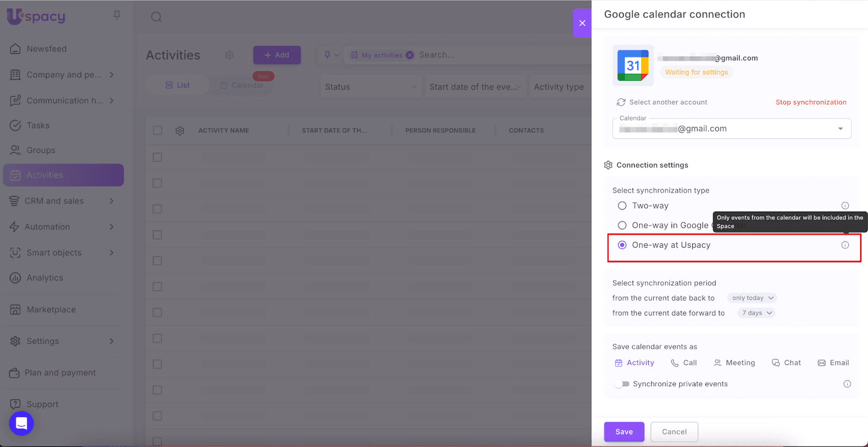Screen dimensions: 868x447
Task: Open the '7 days' forward period dropdown
Action: pyautogui.click(x=756, y=313)
